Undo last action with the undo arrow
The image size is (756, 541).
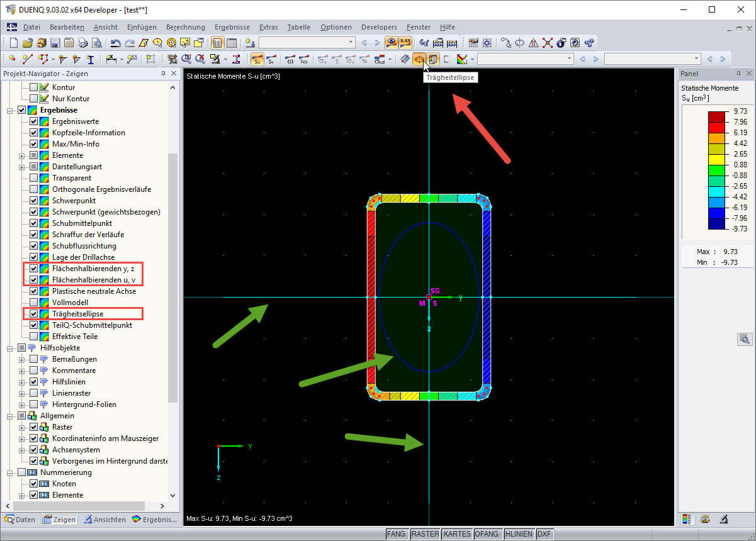115,43
